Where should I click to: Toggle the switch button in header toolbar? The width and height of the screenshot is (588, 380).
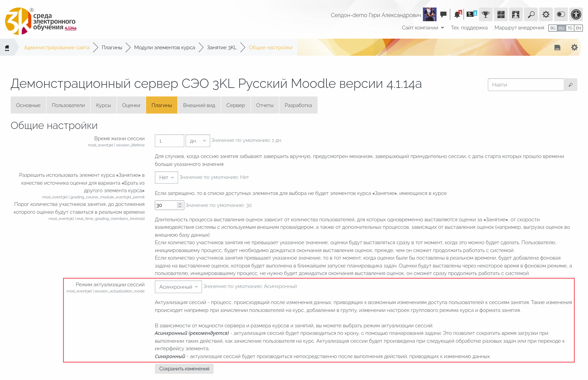pyautogui.click(x=561, y=14)
